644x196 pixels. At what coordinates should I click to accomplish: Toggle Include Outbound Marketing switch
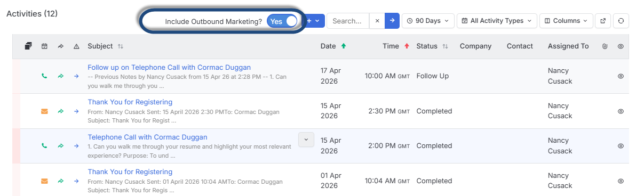pos(282,21)
